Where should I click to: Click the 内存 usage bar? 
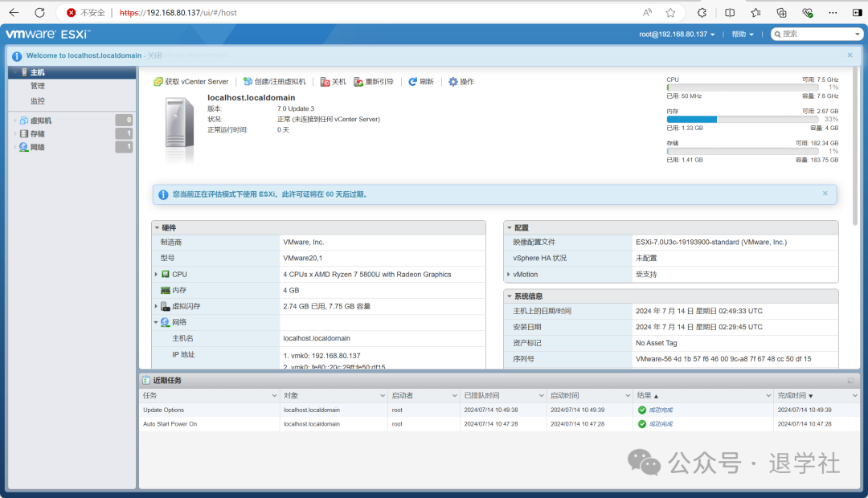(x=743, y=119)
